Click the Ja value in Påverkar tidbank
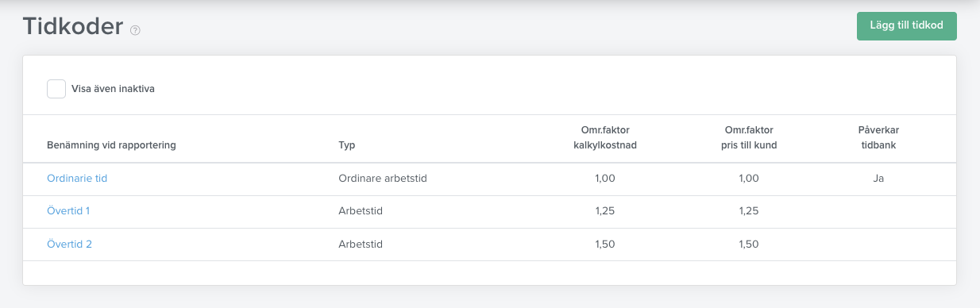The image size is (980, 308). tap(878, 179)
